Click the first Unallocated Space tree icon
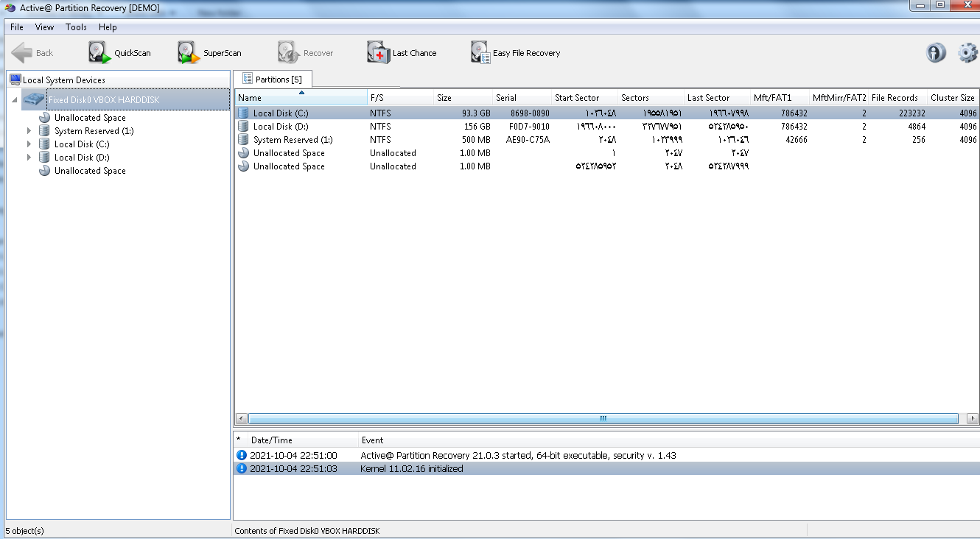 (x=45, y=118)
